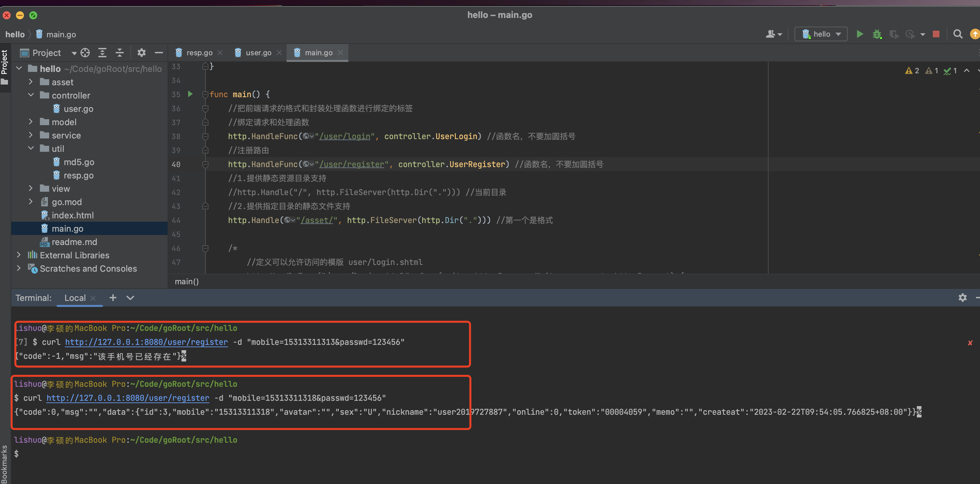Toggle the collapse all project tree icon
Screen dimensions: 980x484
120,52
